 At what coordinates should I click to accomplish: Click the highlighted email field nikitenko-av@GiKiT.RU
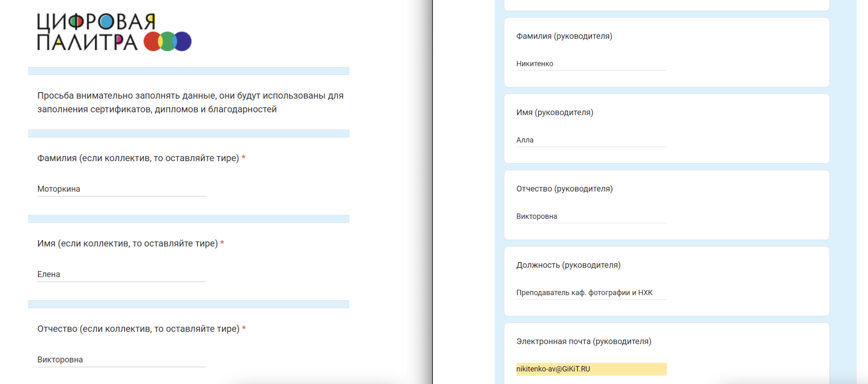(591, 369)
